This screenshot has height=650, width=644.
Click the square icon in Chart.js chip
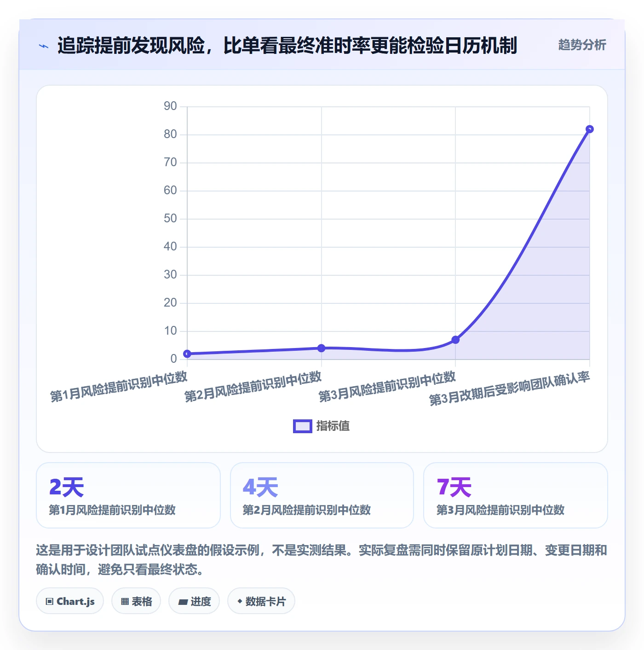pos(50,601)
